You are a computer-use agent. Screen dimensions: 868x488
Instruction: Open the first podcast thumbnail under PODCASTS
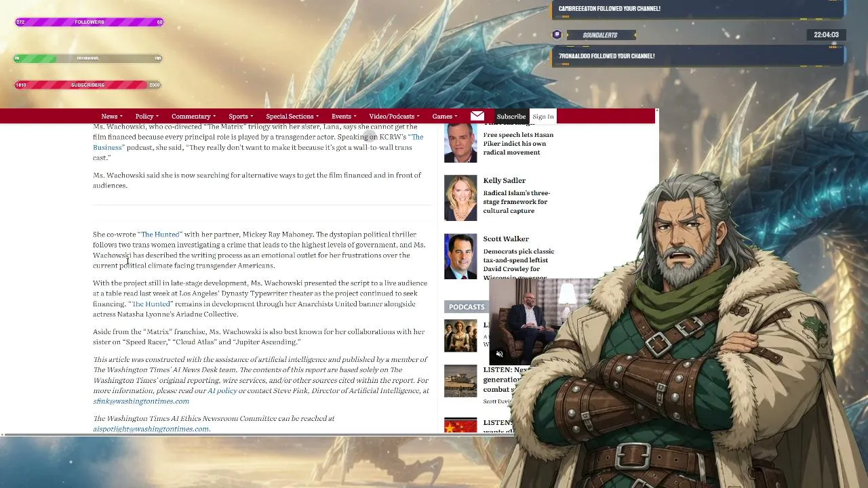[x=460, y=335]
